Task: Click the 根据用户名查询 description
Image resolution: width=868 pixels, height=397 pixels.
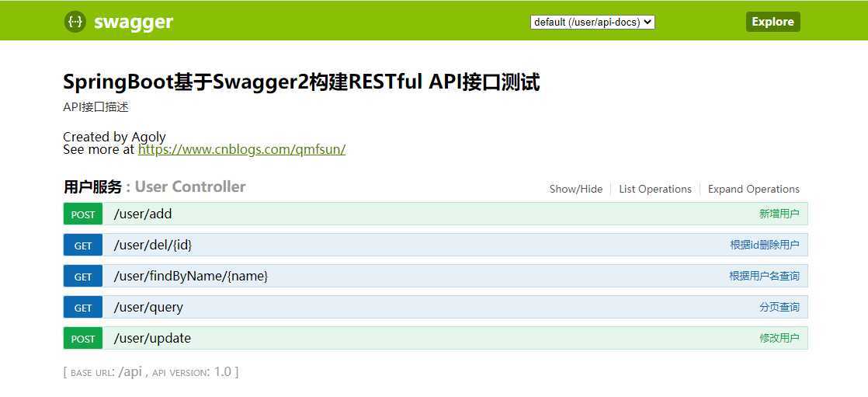Action: (x=764, y=277)
